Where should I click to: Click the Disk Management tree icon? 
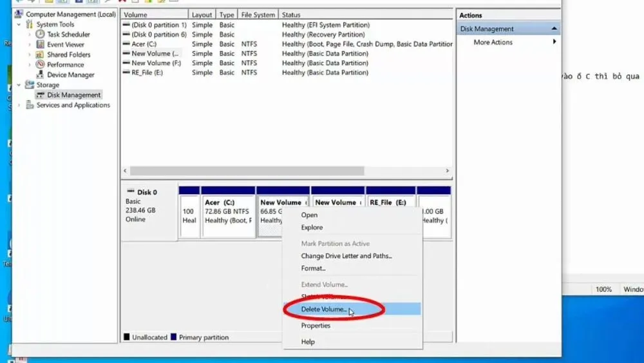pyautogui.click(x=41, y=95)
